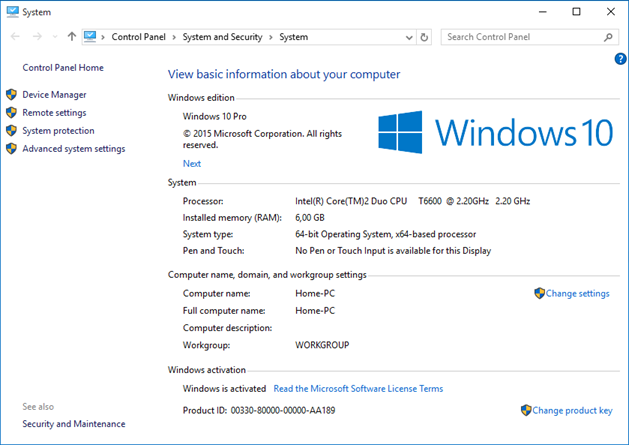Open Remote settings link

click(x=54, y=113)
